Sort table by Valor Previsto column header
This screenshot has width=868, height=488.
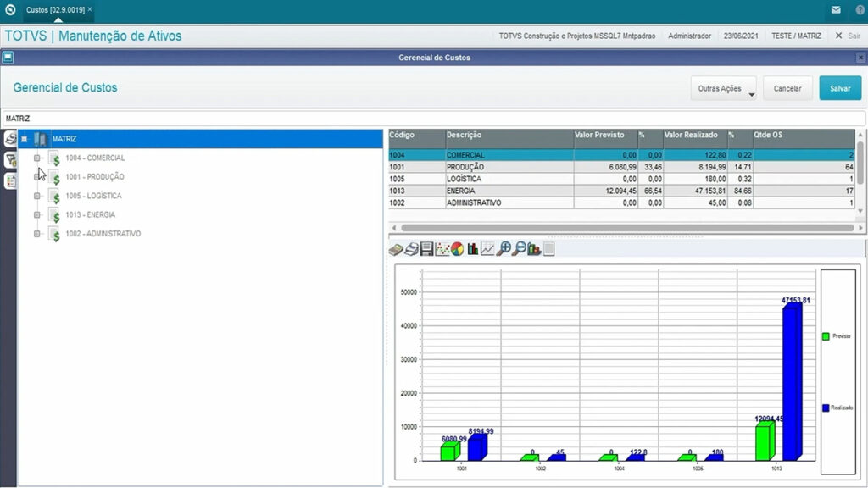click(x=605, y=138)
